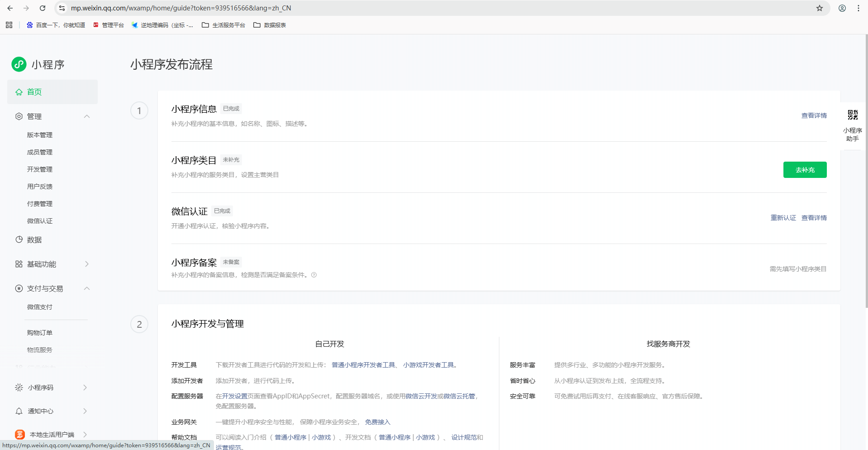Reload the current page
The width and height of the screenshot is (868, 450).
click(x=43, y=8)
